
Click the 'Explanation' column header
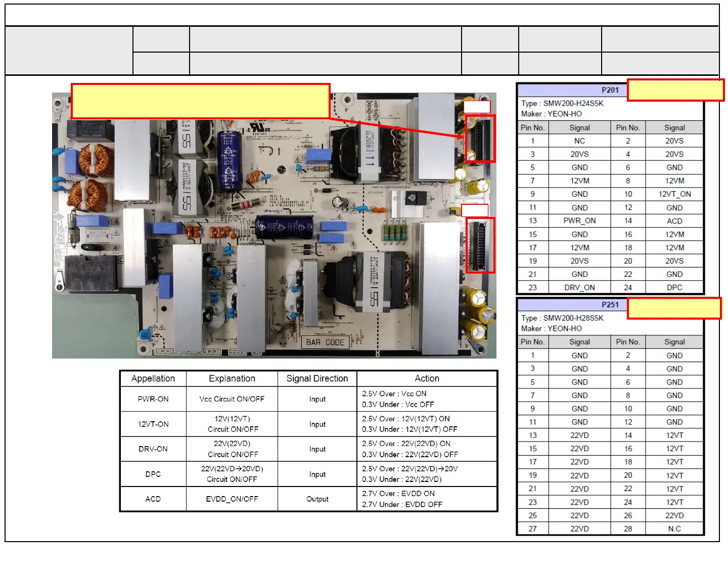coord(232,379)
